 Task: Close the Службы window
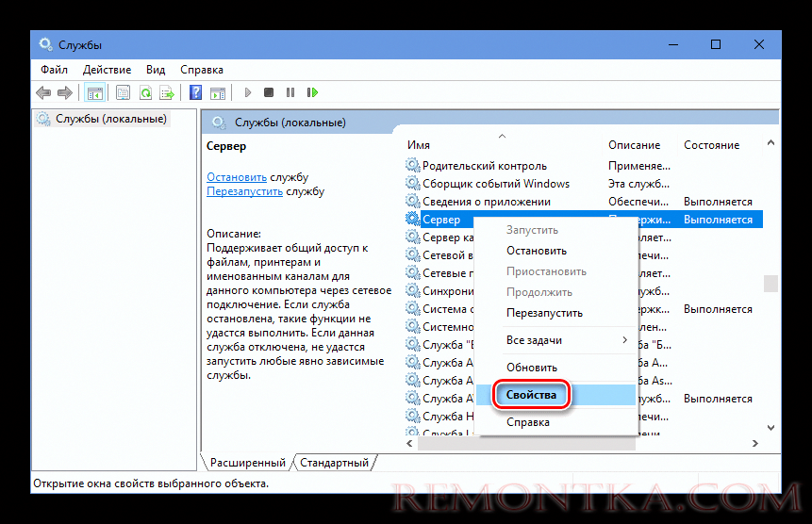coord(758,44)
